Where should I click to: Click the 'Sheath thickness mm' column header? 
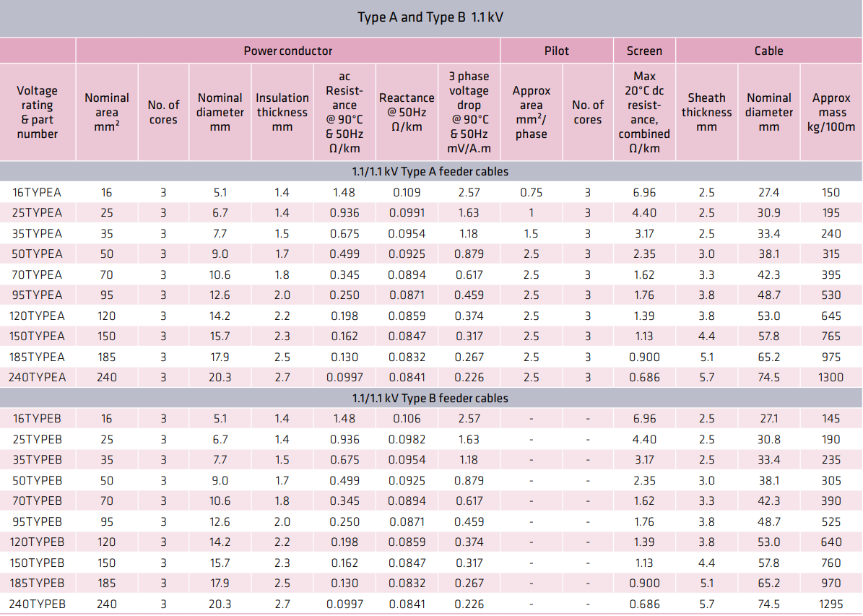click(x=706, y=113)
